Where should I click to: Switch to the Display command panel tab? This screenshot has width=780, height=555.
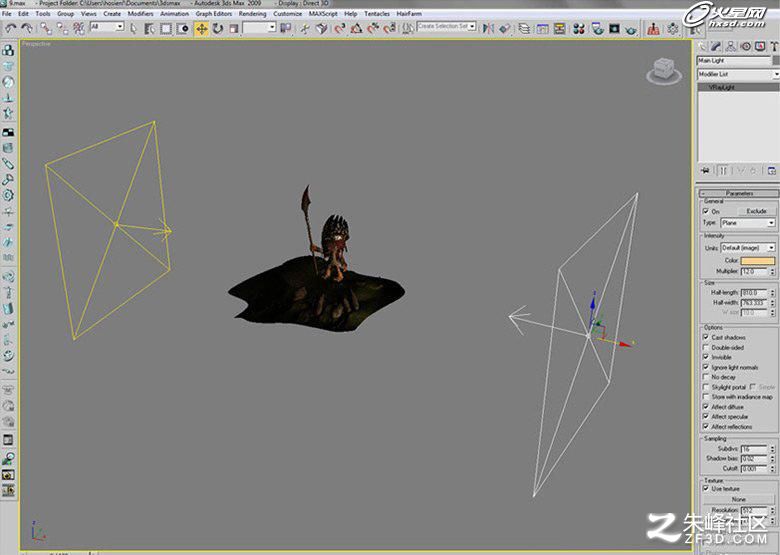760,46
